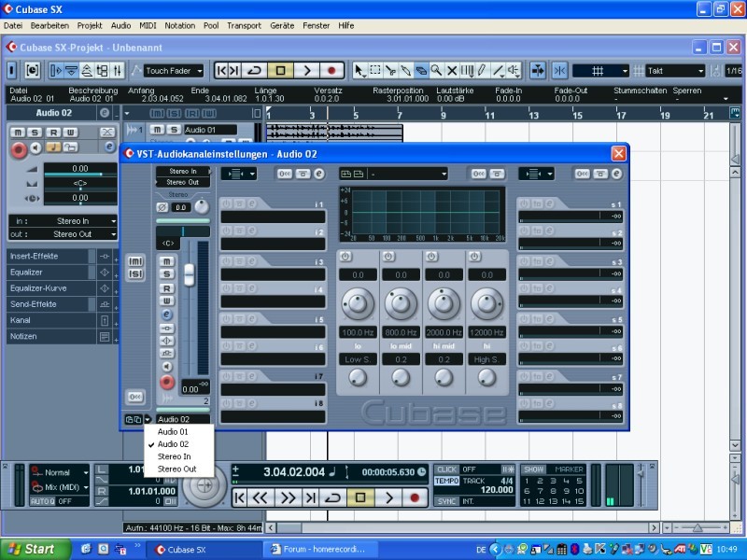Click the AUTO Q button in the transport panel
The image size is (747, 560).
point(43,501)
